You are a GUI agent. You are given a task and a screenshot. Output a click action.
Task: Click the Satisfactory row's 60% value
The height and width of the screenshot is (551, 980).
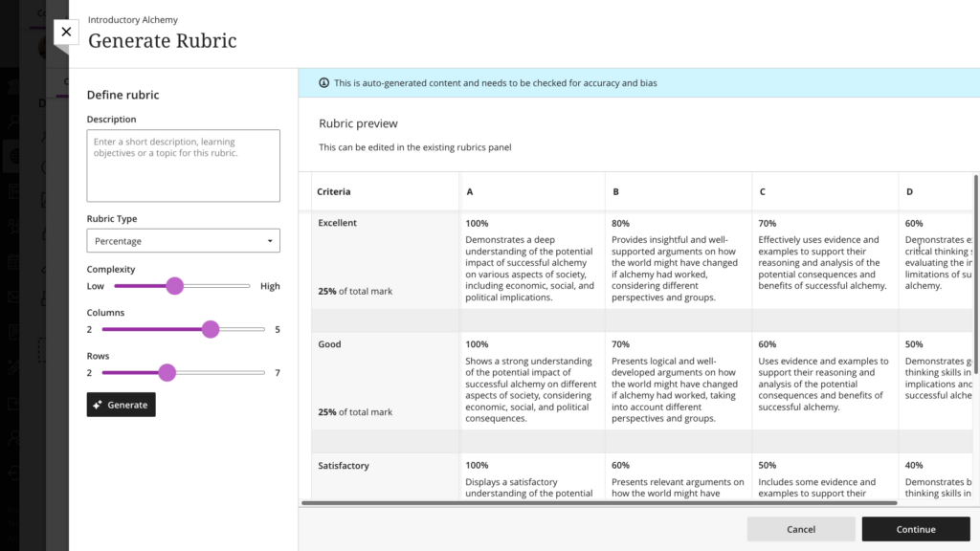tap(620, 466)
